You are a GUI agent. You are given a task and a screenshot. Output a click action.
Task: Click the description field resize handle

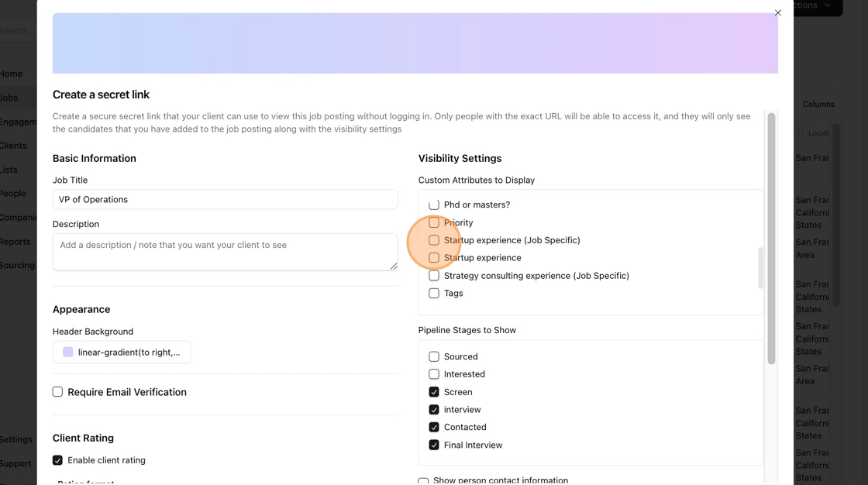coord(394,266)
